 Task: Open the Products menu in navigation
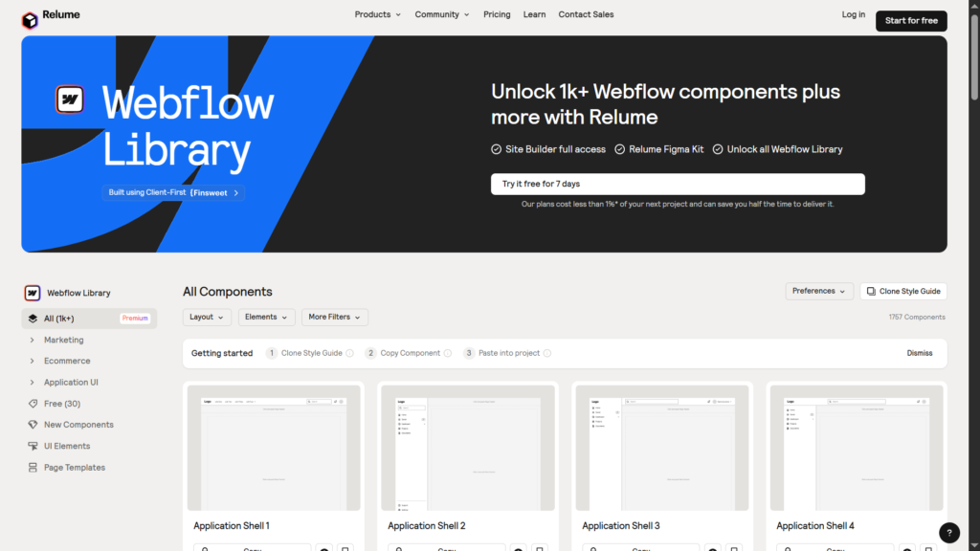pyautogui.click(x=377, y=14)
